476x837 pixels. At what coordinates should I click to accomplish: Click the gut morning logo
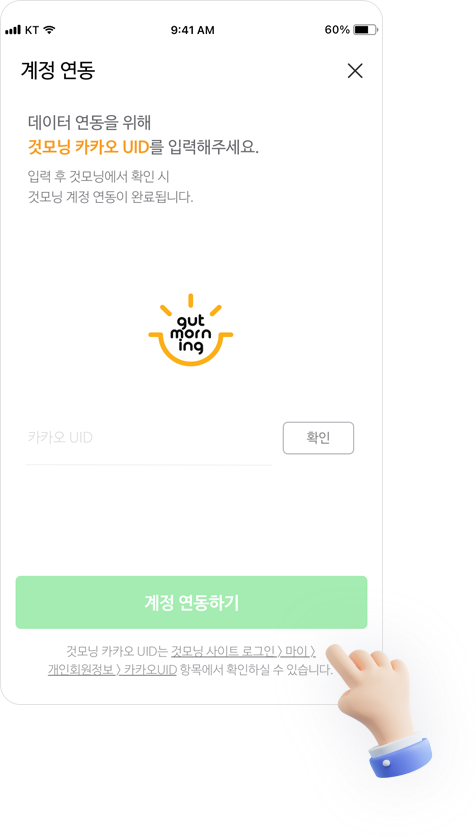(x=191, y=330)
